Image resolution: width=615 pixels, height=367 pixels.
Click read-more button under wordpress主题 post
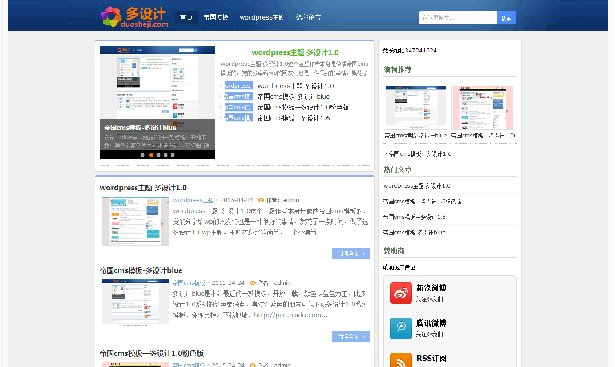(x=351, y=253)
